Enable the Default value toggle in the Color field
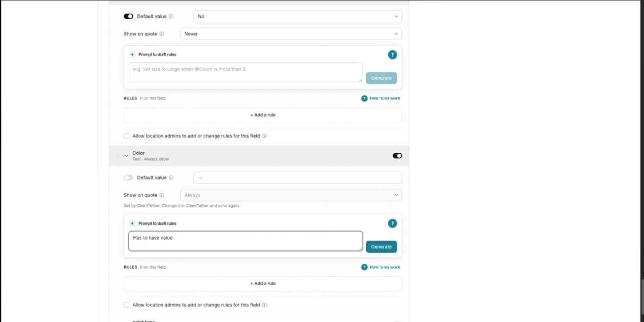Screen dimensions: 644x322 point(128,178)
